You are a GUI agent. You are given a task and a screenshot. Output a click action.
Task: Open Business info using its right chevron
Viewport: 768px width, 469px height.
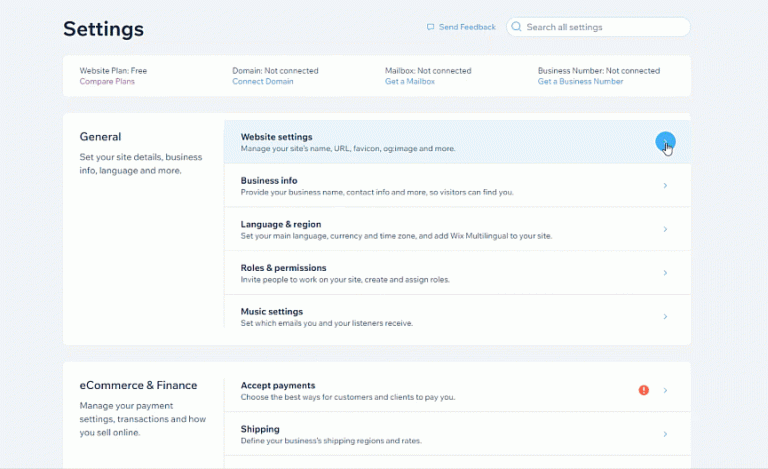click(665, 186)
